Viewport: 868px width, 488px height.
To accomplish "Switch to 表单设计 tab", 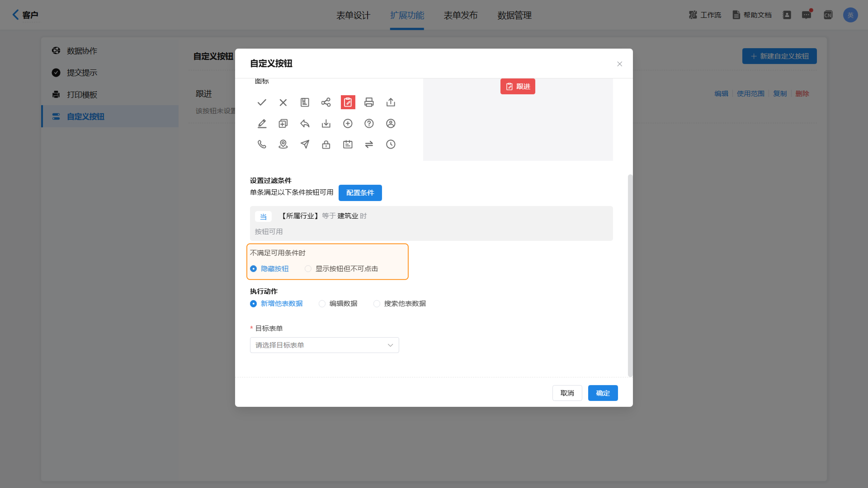I will pos(353,15).
